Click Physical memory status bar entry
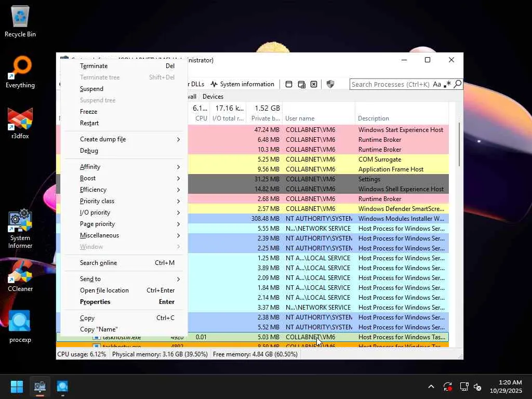Image resolution: width=532 pixels, height=399 pixels. pyautogui.click(x=160, y=354)
